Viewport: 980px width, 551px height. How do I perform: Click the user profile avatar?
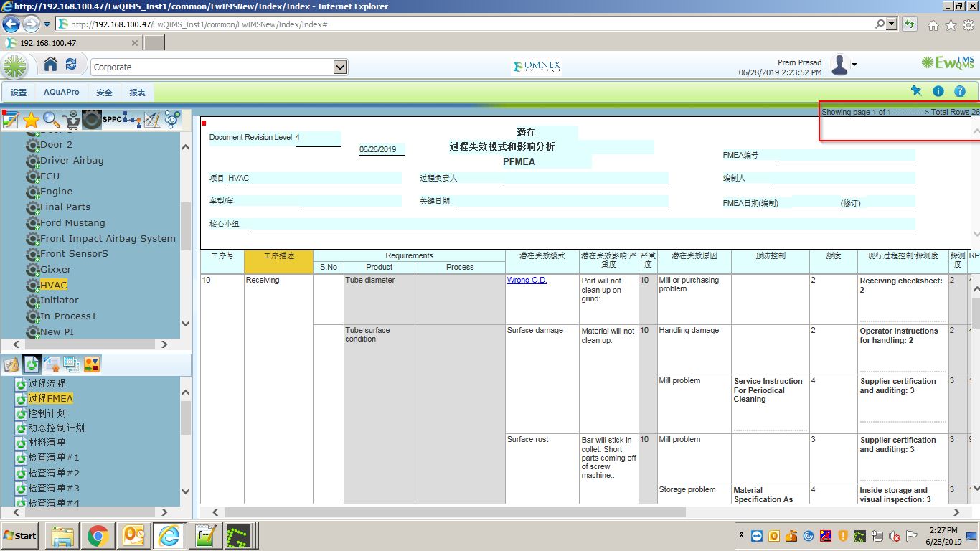click(839, 65)
